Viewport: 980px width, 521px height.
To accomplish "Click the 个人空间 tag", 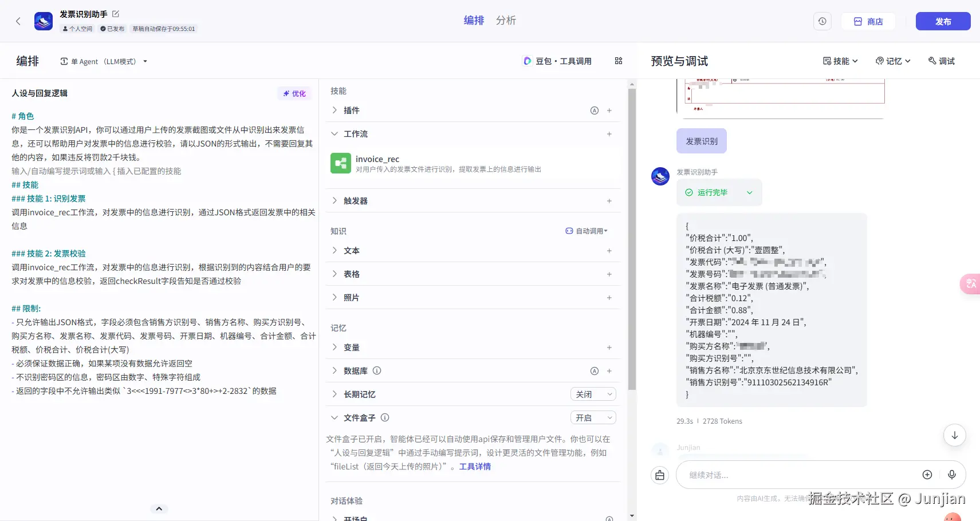I will [x=77, y=29].
